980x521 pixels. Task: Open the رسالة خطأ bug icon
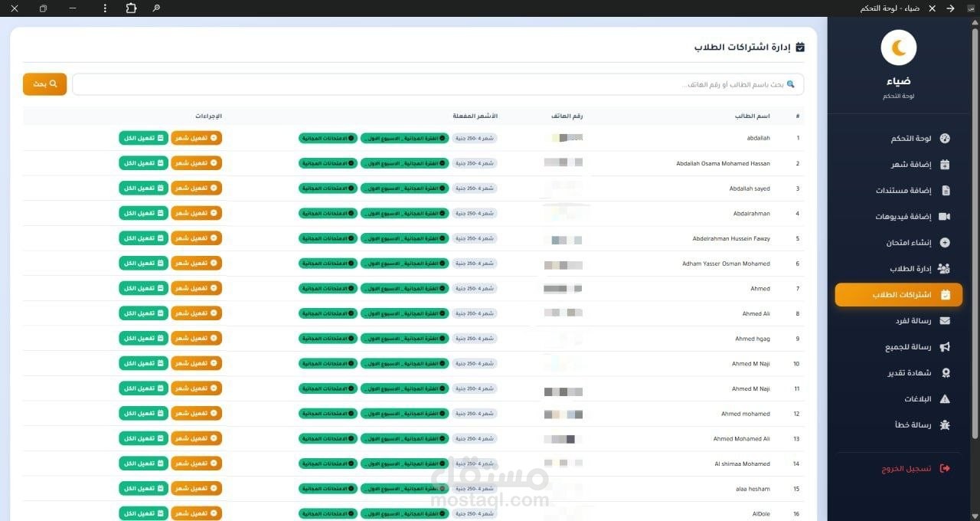pyautogui.click(x=945, y=424)
